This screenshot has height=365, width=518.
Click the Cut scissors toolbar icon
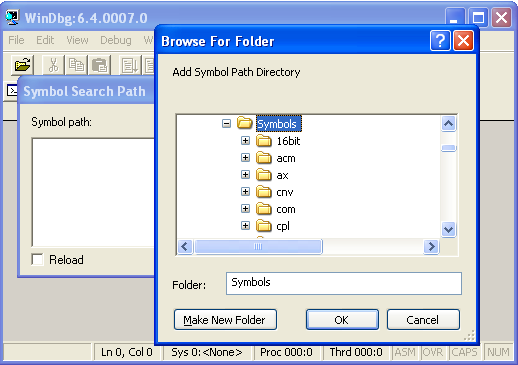53,65
